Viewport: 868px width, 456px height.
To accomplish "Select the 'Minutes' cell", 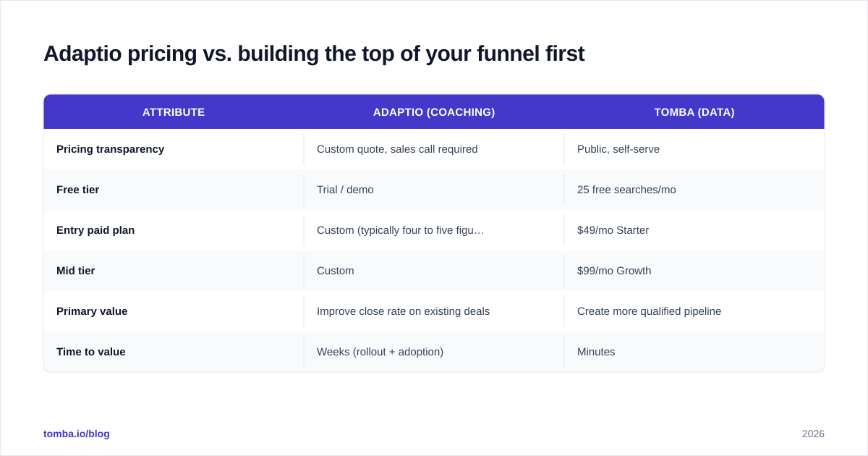I will pyautogui.click(x=694, y=352).
